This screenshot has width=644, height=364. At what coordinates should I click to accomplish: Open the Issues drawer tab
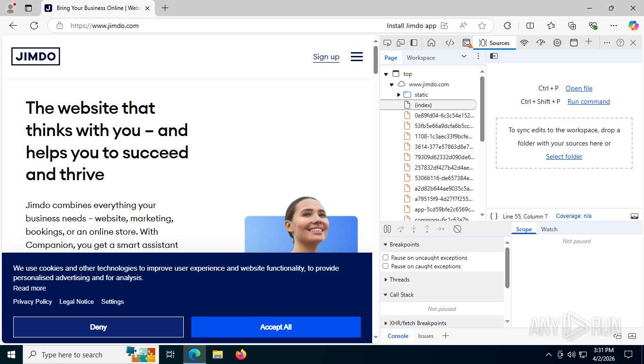click(426, 336)
